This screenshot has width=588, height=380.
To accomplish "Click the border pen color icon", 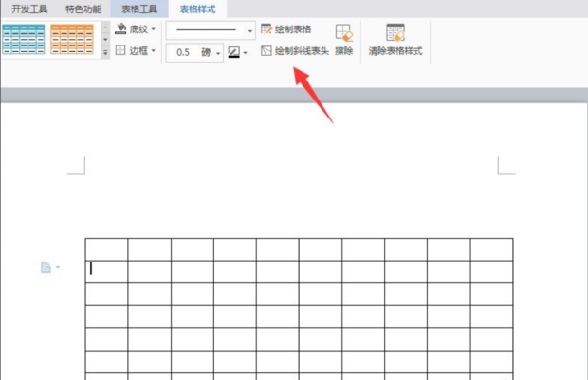I will click(234, 52).
